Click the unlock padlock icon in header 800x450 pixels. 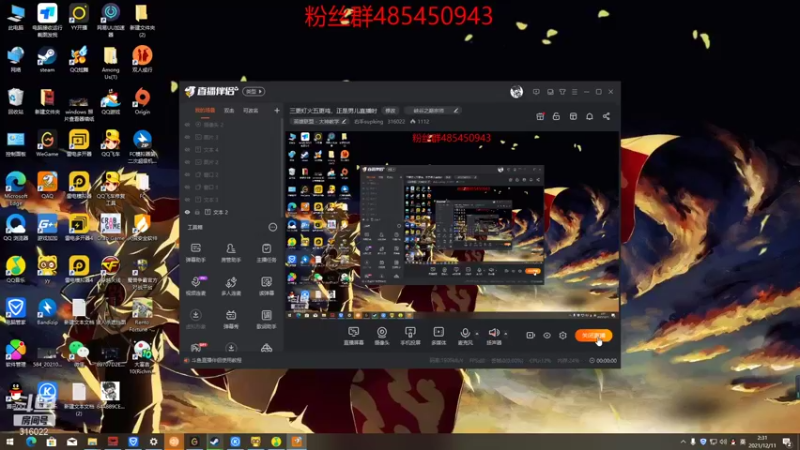coord(556,116)
